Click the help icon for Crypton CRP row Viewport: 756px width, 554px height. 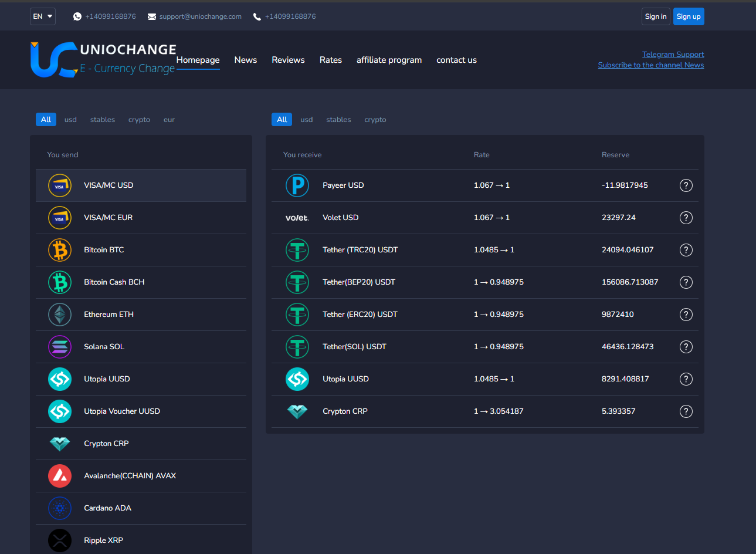[x=686, y=411]
